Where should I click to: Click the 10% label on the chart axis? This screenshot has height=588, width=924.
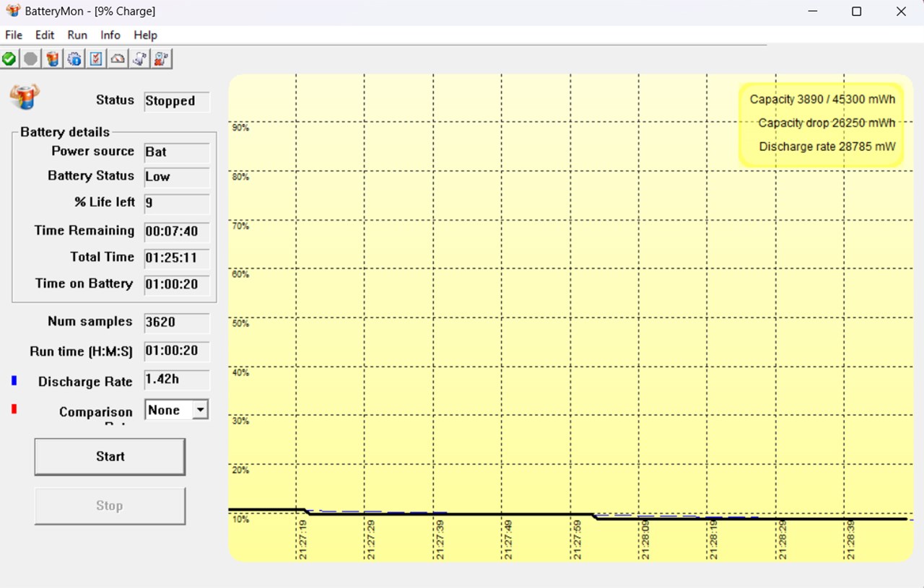240,519
